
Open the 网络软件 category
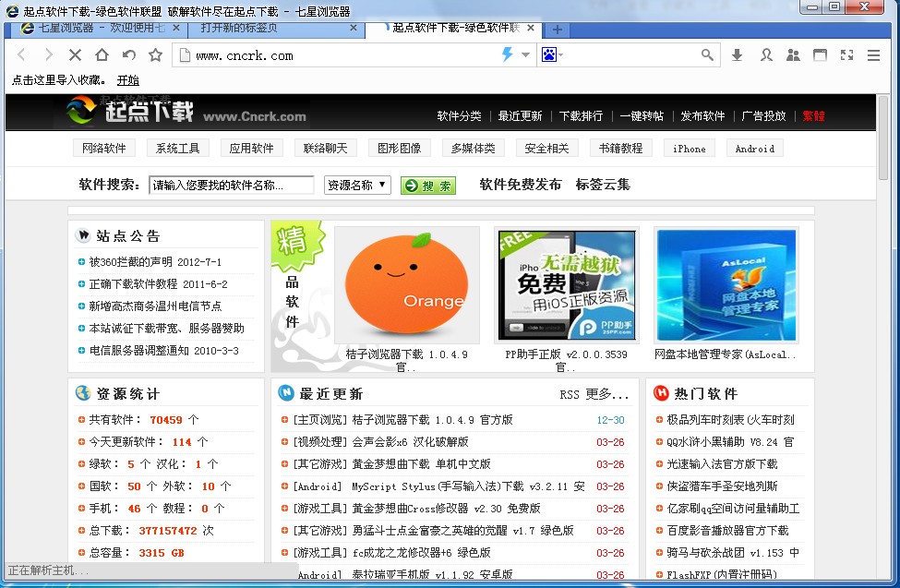click(104, 148)
